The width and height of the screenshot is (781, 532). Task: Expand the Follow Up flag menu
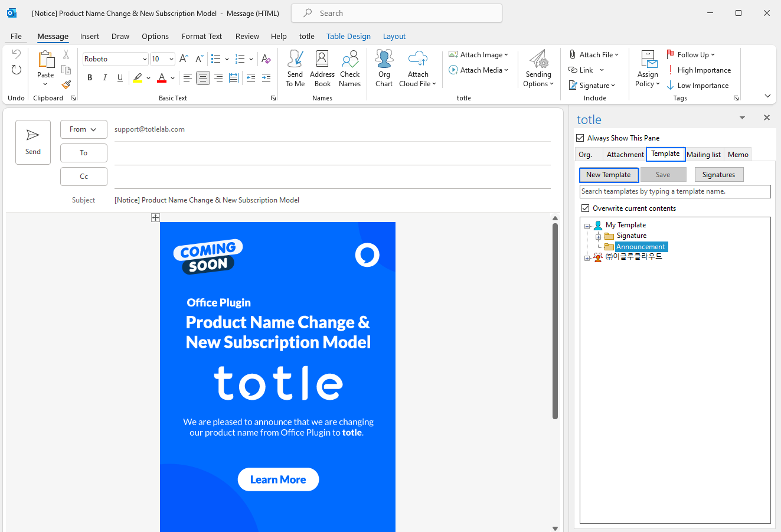(691, 55)
